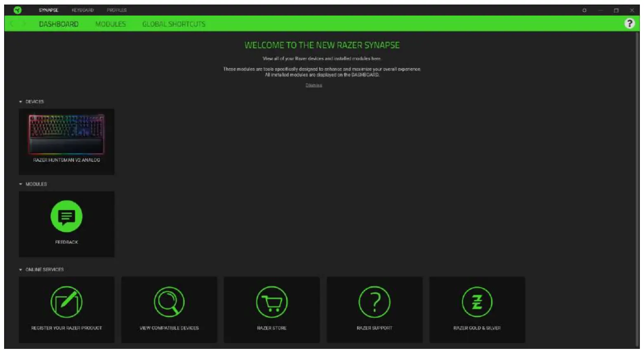Open GLOBAL SHORTCUTS
The width and height of the screenshot is (644, 353).
click(x=174, y=24)
